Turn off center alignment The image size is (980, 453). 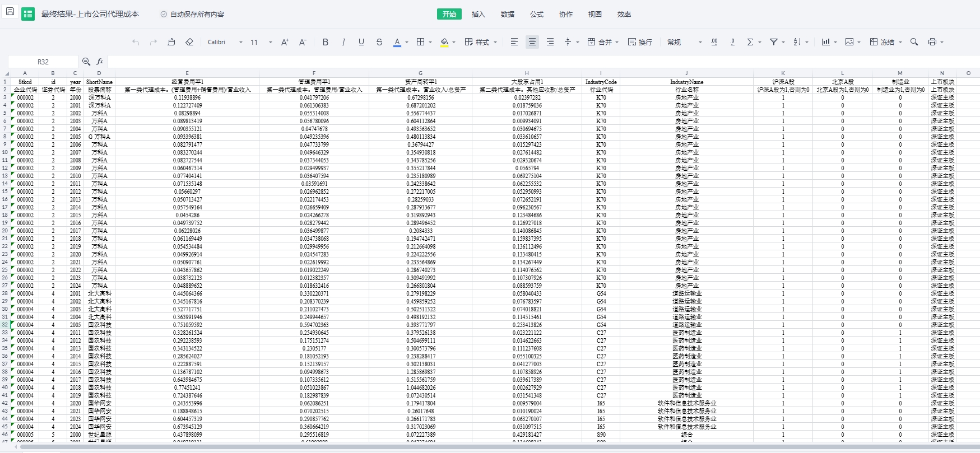pyautogui.click(x=532, y=42)
